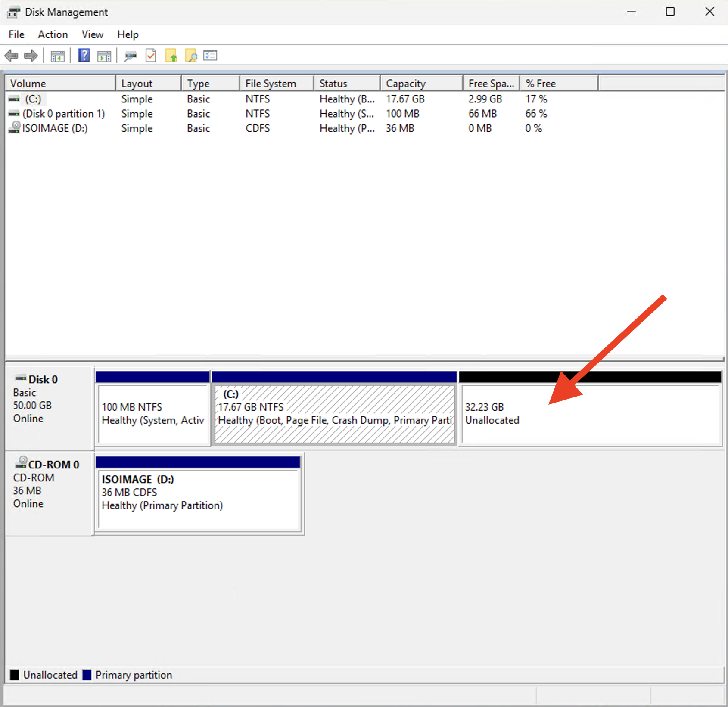Open the Action menu

(x=53, y=34)
